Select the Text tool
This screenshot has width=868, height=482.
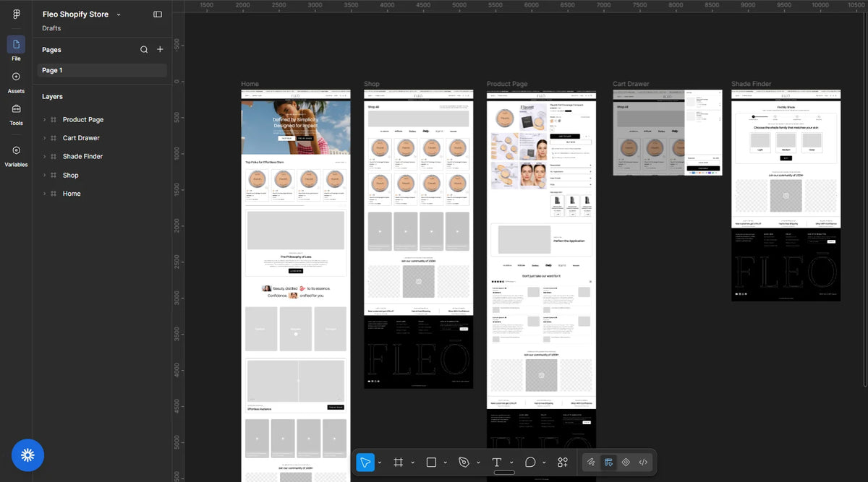coord(497,462)
